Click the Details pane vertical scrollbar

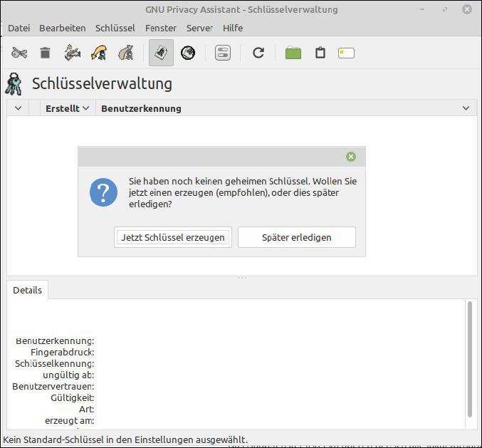coord(469,359)
